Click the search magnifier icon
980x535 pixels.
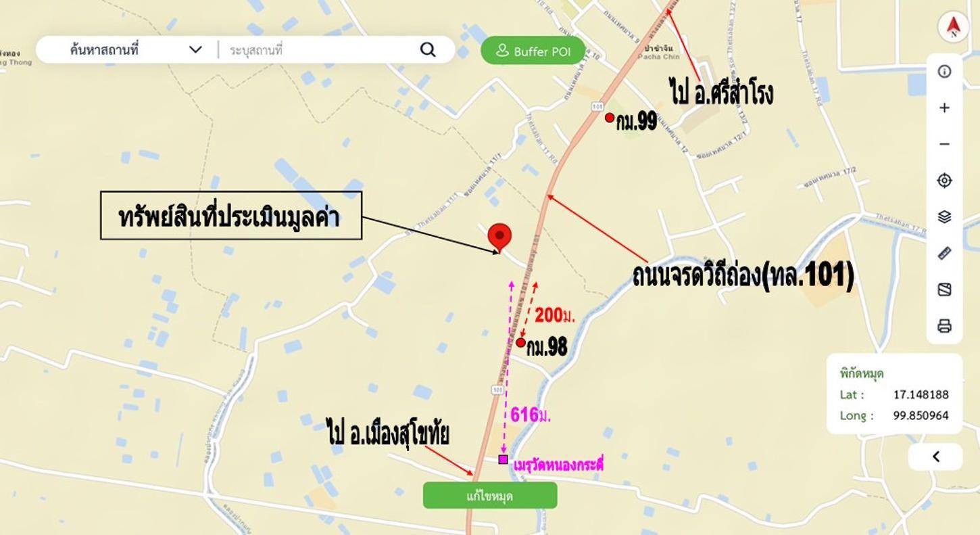point(428,49)
